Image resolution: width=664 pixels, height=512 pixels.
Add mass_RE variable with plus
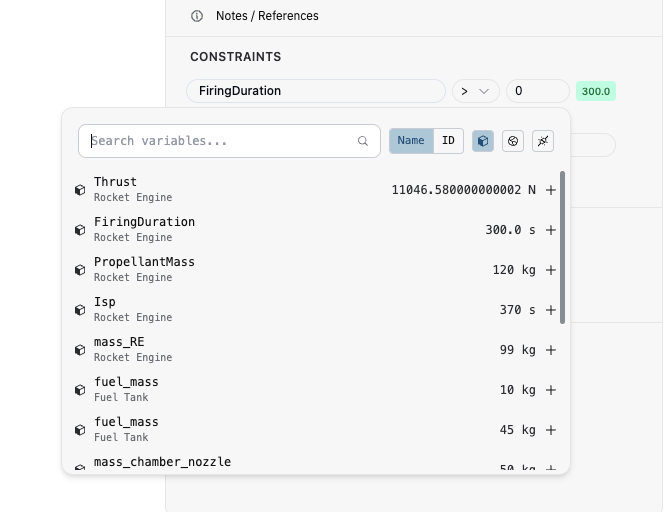coord(551,350)
